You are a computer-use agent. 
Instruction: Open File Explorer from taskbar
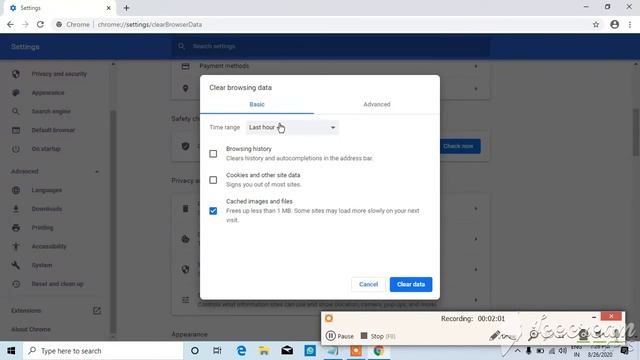click(x=264, y=351)
